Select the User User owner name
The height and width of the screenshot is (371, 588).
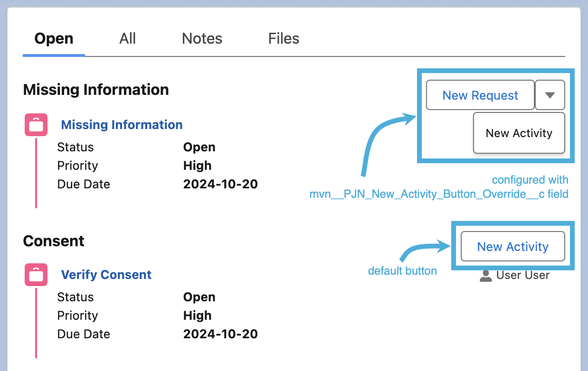(x=522, y=275)
